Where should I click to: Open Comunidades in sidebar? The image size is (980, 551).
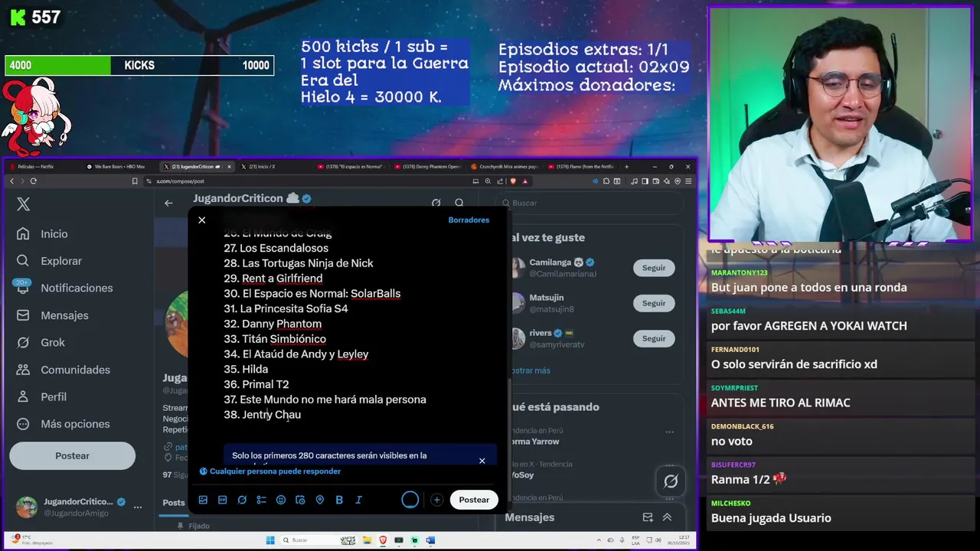point(64,370)
